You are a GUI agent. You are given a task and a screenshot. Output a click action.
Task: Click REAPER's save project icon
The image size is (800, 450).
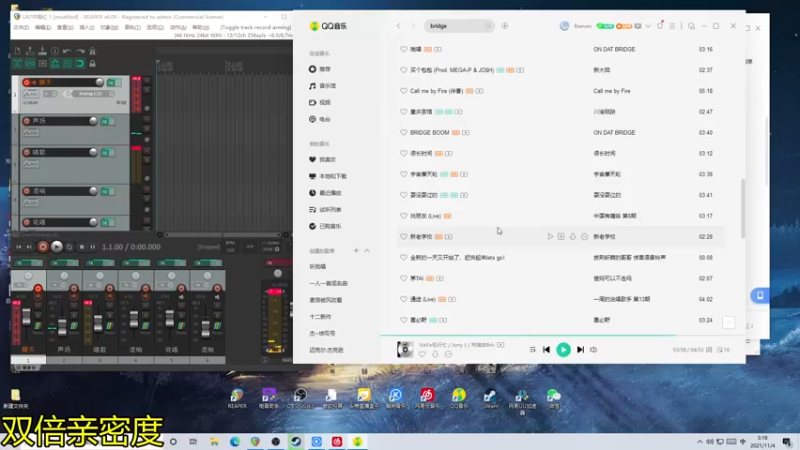(42, 51)
